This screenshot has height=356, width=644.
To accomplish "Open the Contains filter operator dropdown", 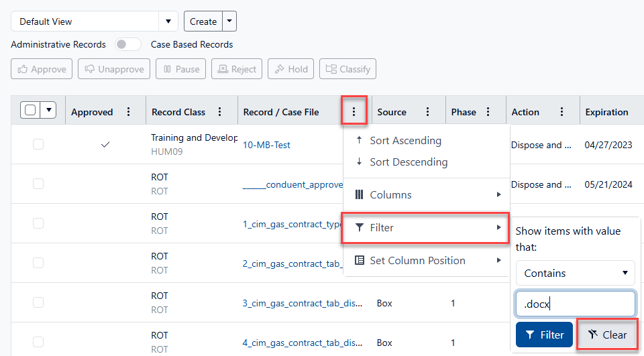I will pyautogui.click(x=575, y=273).
